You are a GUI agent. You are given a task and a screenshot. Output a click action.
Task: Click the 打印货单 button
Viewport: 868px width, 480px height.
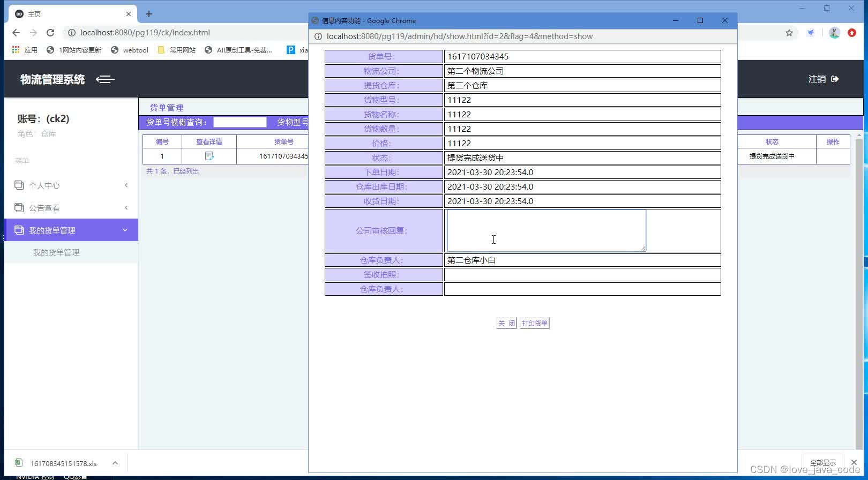click(x=534, y=323)
